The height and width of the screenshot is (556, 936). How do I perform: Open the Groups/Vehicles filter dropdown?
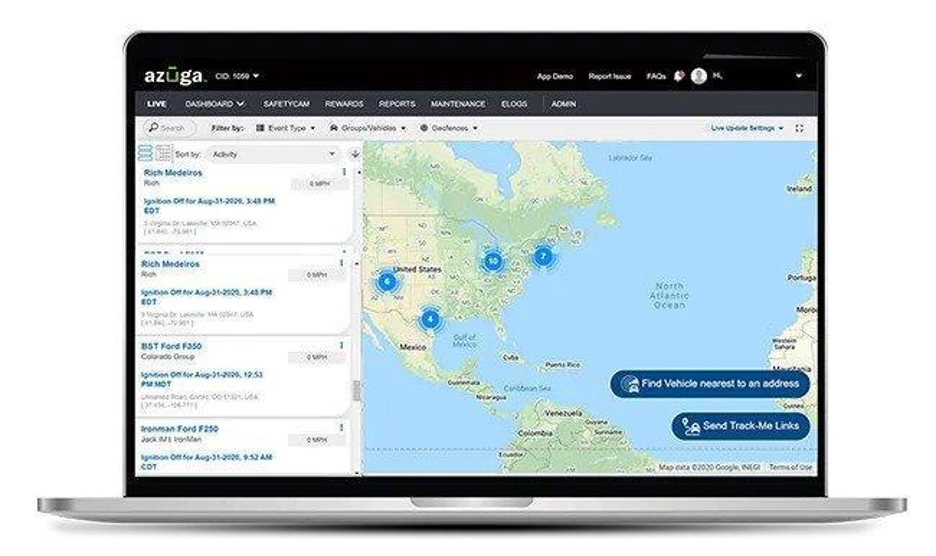coord(367,128)
